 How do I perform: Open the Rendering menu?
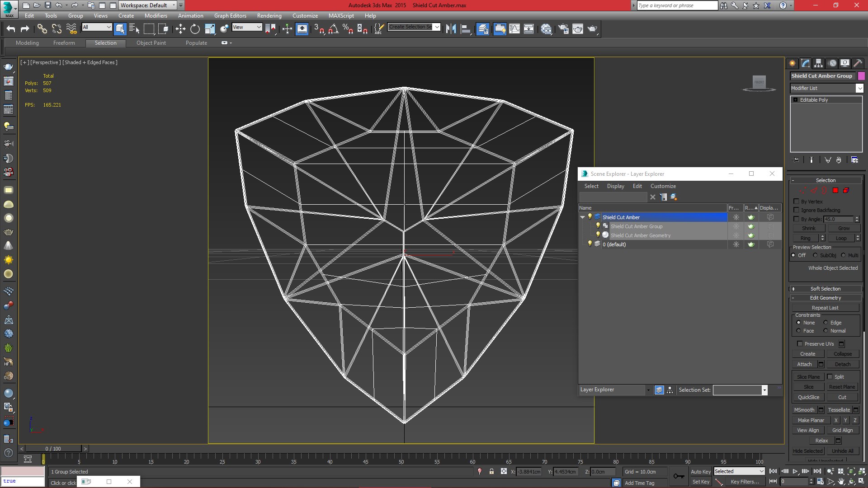coord(269,15)
